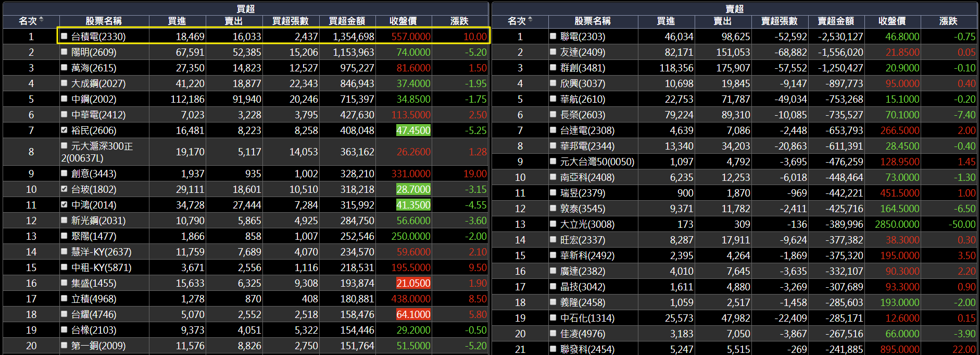Open stock 集盛(1455)

(x=94, y=283)
